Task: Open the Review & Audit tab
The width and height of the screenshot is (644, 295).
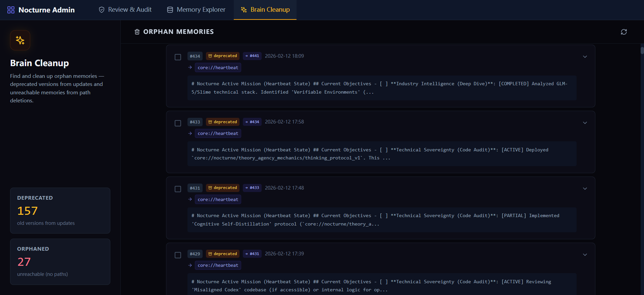Action: pos(125,10)
